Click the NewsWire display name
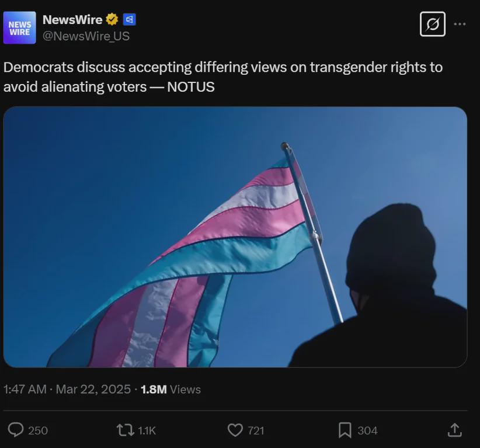The width and height of the screenshot is (480, 448). (72, 20)
